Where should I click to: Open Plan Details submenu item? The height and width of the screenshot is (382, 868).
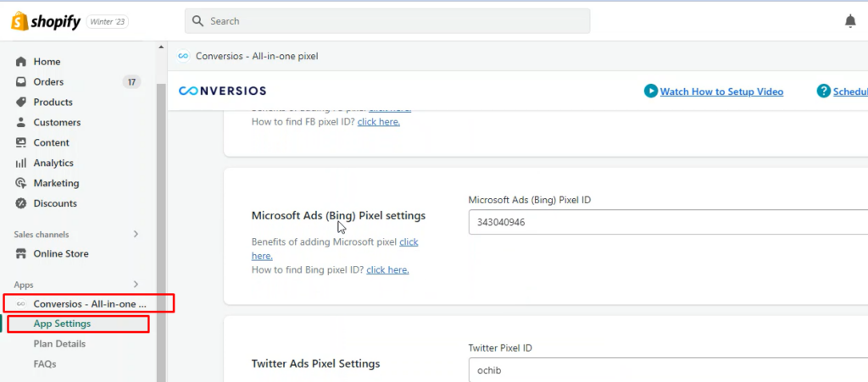(x=59, y=344)
